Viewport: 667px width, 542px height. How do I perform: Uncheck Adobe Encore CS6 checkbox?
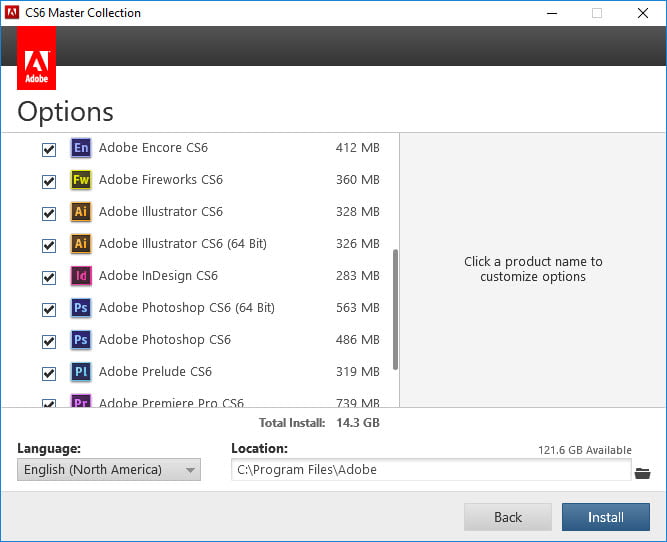click(49, 149)
